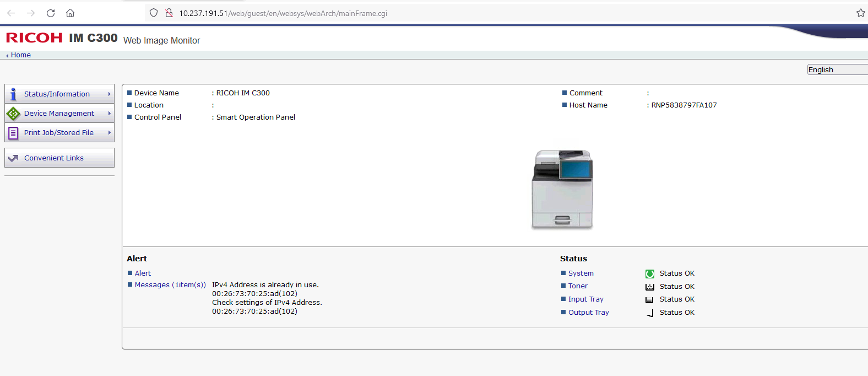This screenshot has width=868, height=376.
Task: Click Status OK text beside Input Tray
Action: (x=677, y=299)
